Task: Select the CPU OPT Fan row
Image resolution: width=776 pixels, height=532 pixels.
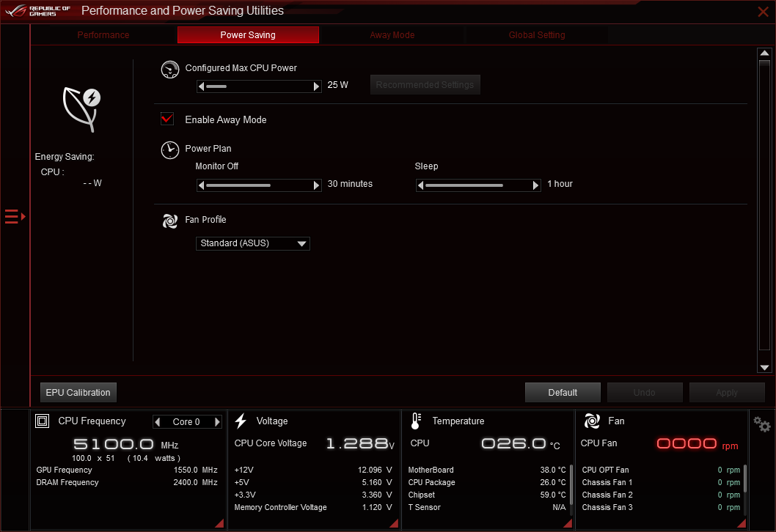Action: pyautogui.click(x=661, y=470)
